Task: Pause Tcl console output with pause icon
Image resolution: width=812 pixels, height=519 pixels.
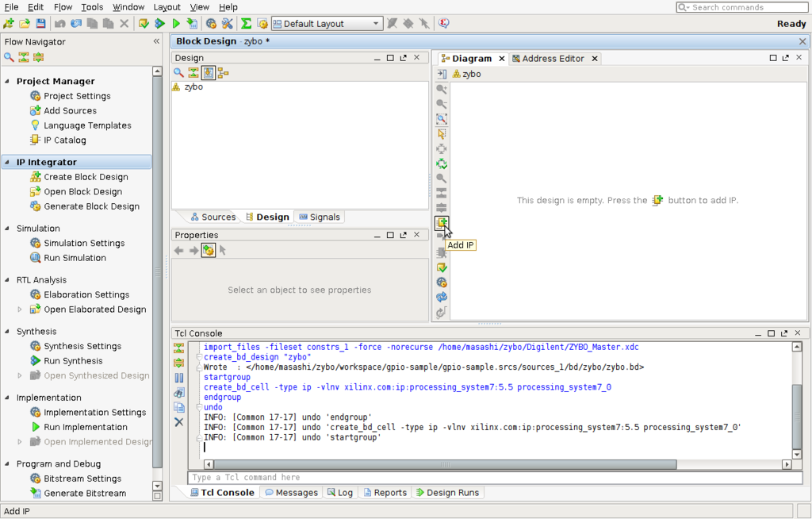Action: pyautogui.click(x=178, y=378)
